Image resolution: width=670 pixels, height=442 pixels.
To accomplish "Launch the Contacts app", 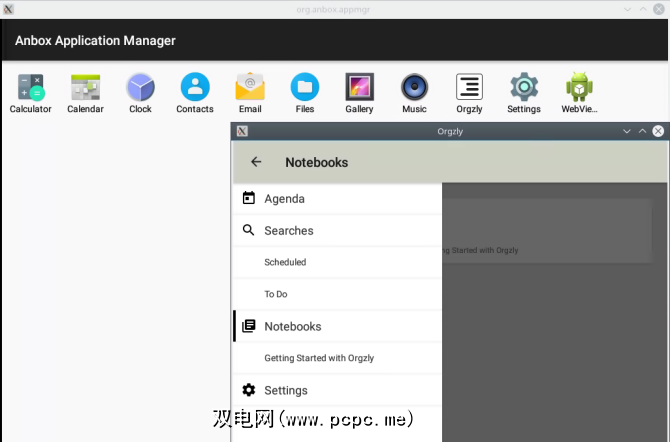I will 195,88.
